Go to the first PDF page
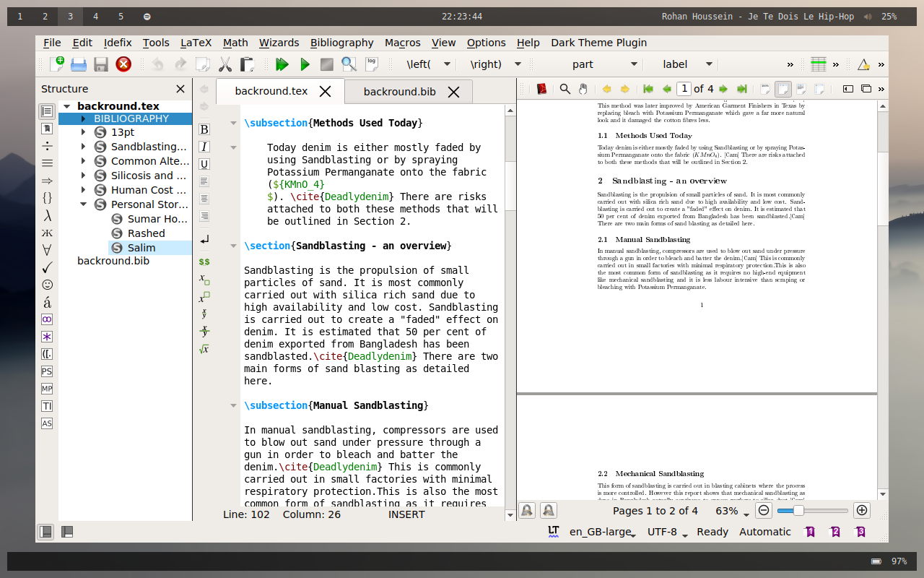 tap(648, 89)
